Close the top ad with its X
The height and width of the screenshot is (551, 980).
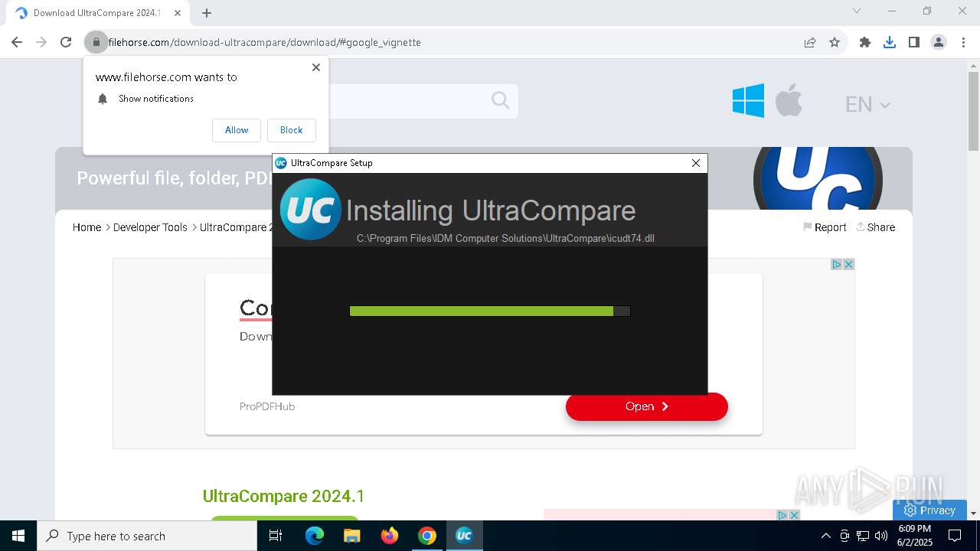[848, 264]
